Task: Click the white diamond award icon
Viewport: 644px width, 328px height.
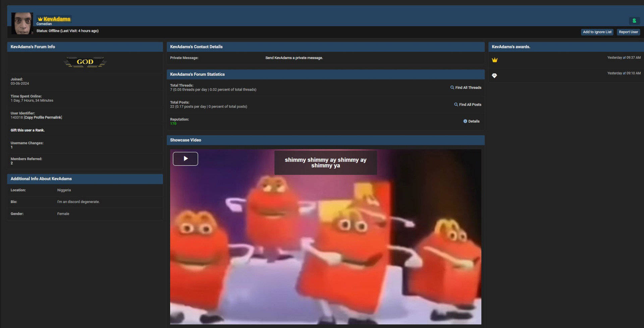Action: point(494,76)
